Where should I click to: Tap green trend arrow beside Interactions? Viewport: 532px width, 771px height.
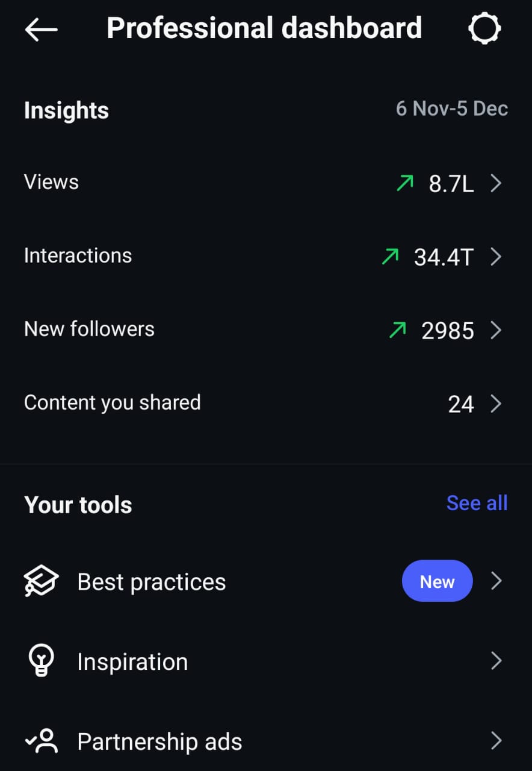[x=391, y=257]
